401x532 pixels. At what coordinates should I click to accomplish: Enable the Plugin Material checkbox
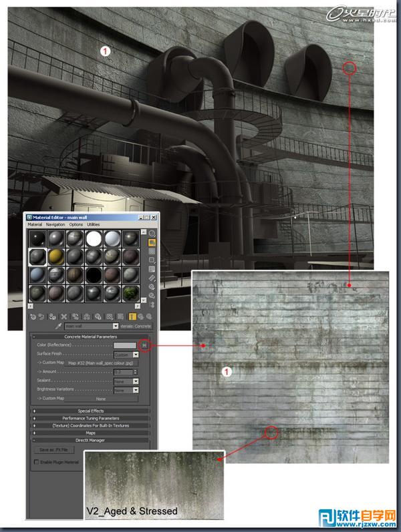point(36,461)
